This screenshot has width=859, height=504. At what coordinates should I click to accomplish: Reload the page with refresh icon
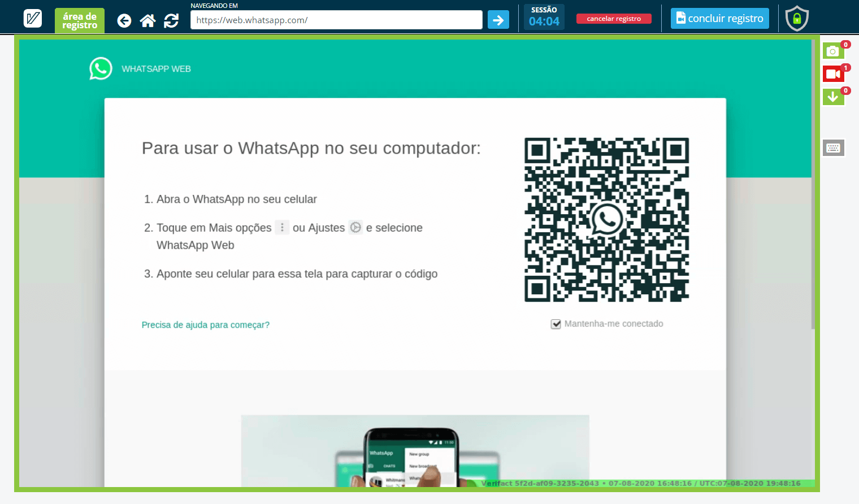coord(171,21)
